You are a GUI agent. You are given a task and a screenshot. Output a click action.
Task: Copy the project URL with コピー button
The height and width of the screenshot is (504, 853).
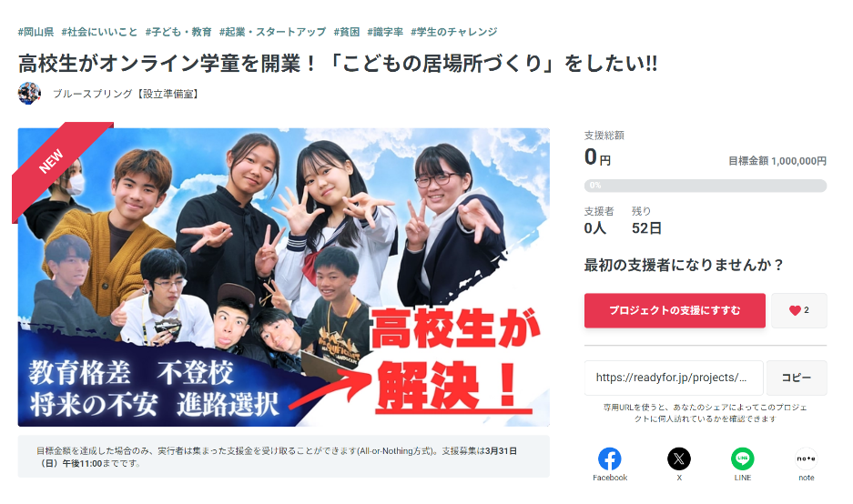(797, 378)
